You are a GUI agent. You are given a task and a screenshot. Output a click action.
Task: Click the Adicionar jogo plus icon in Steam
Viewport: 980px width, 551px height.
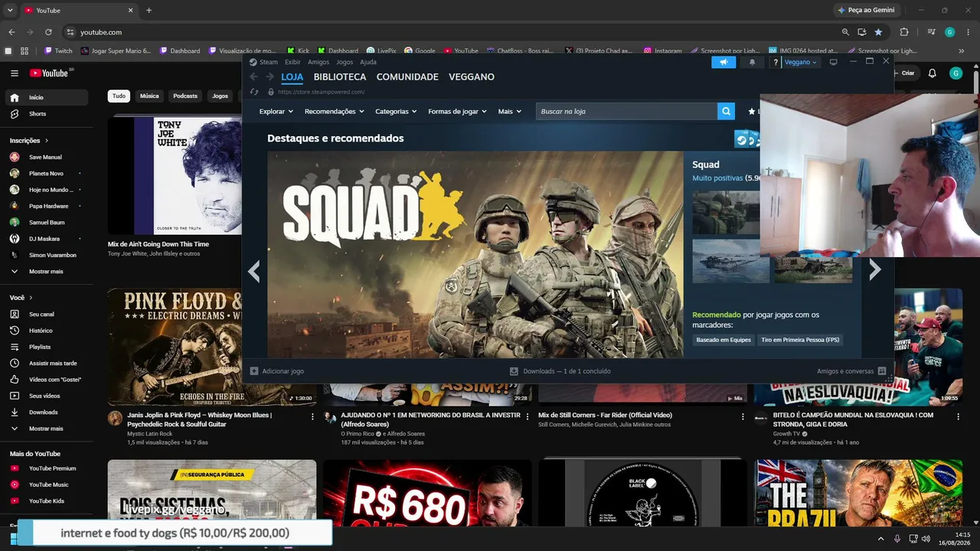[x=254, y=371]
